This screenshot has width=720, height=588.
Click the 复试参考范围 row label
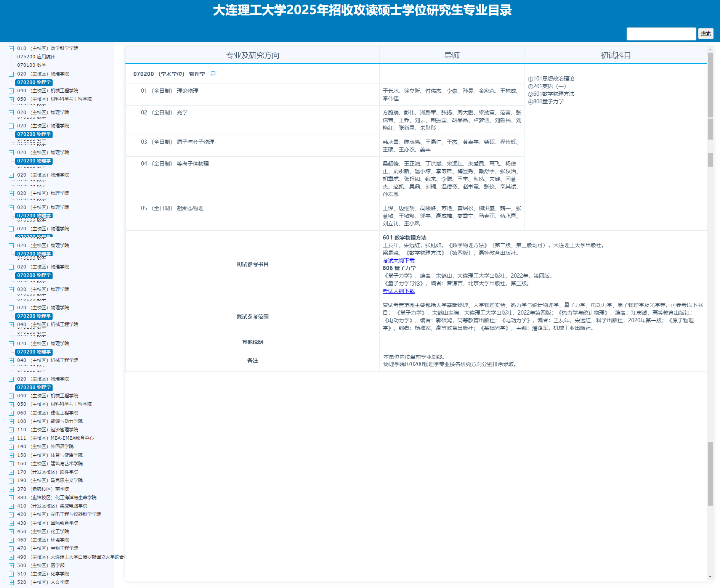[252, 316]
